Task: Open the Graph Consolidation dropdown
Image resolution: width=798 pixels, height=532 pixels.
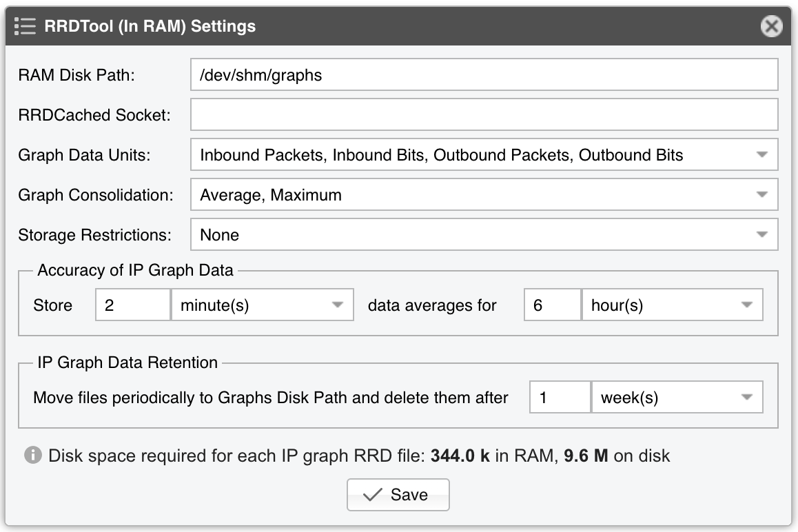Action: tap(484, 194)
